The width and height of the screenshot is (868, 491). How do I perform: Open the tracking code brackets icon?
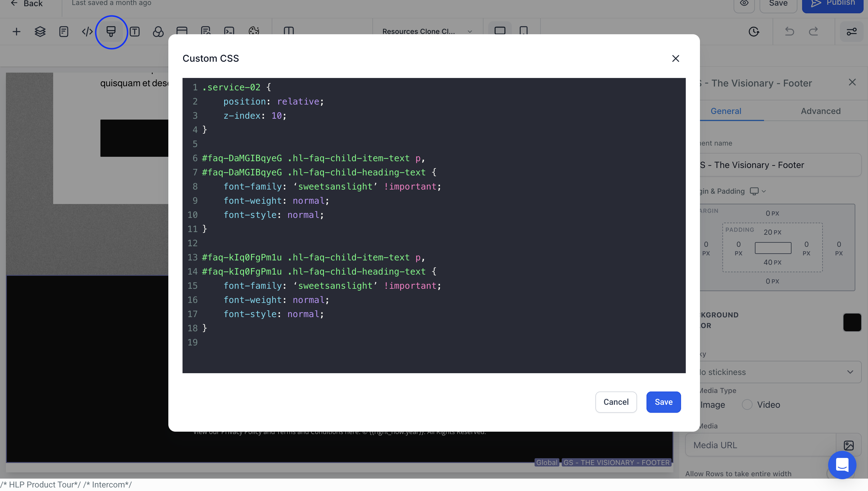point(87,32)
